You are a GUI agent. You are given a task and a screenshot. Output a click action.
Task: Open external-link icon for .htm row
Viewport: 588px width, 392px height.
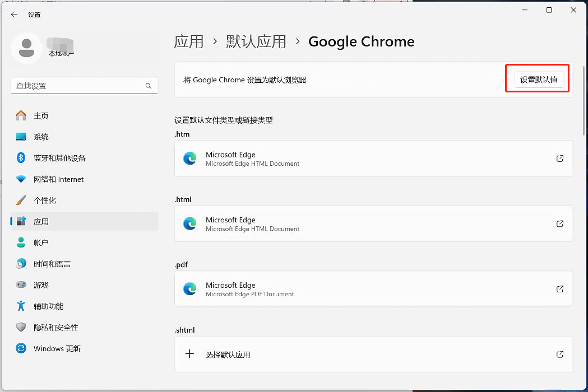[x=560, y=158]
